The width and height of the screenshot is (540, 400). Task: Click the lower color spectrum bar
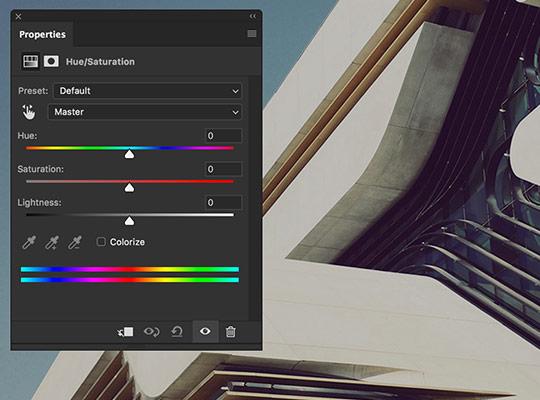[x=130, y=280]
